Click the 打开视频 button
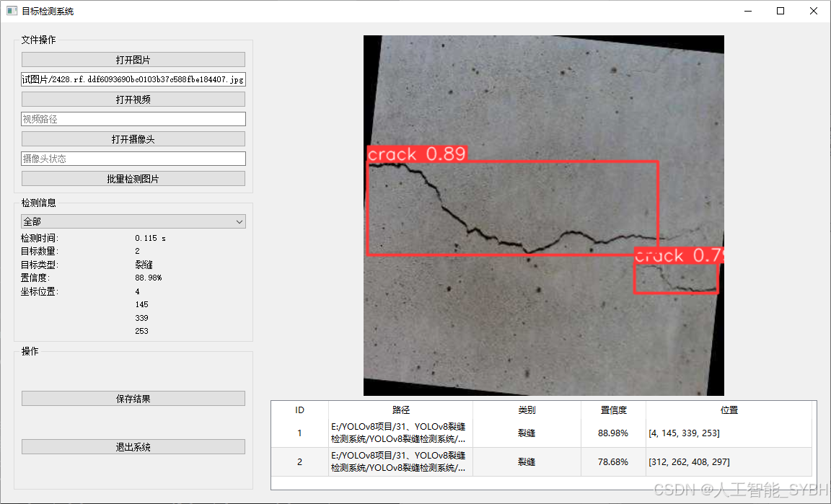831x504 pixels. click(x=133, y=99)
